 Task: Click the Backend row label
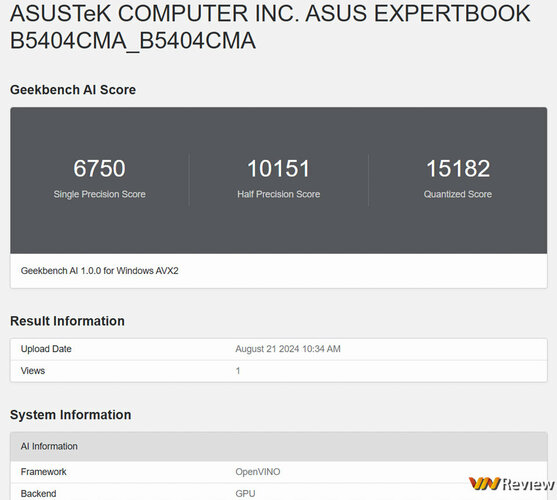[x=38, y=494]
